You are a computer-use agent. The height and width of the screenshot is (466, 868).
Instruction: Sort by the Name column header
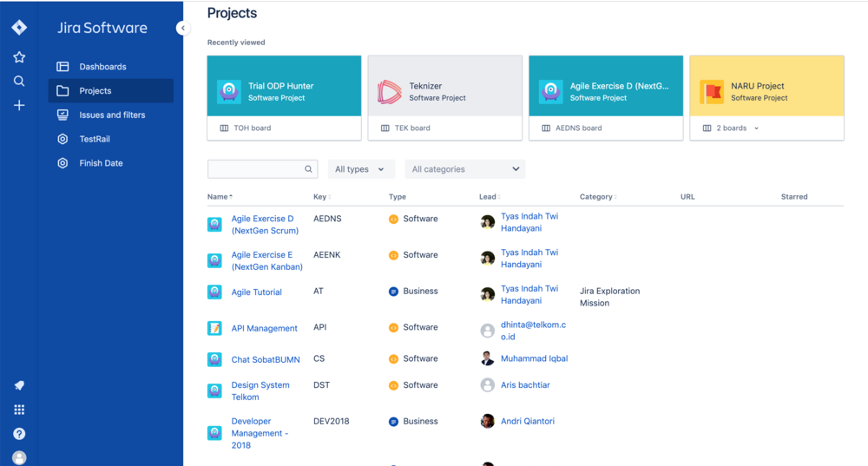(220, 196)
